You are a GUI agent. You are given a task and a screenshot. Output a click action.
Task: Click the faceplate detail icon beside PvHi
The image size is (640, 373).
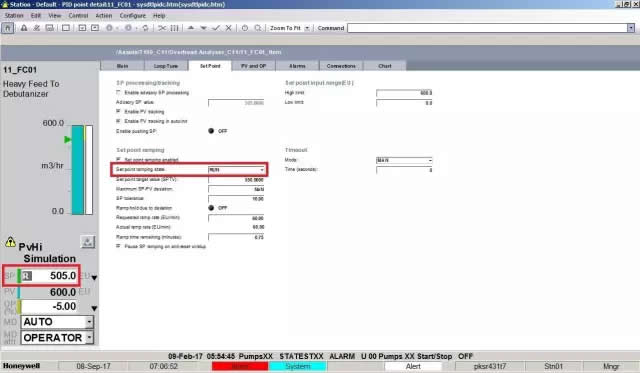pos(87,242)
